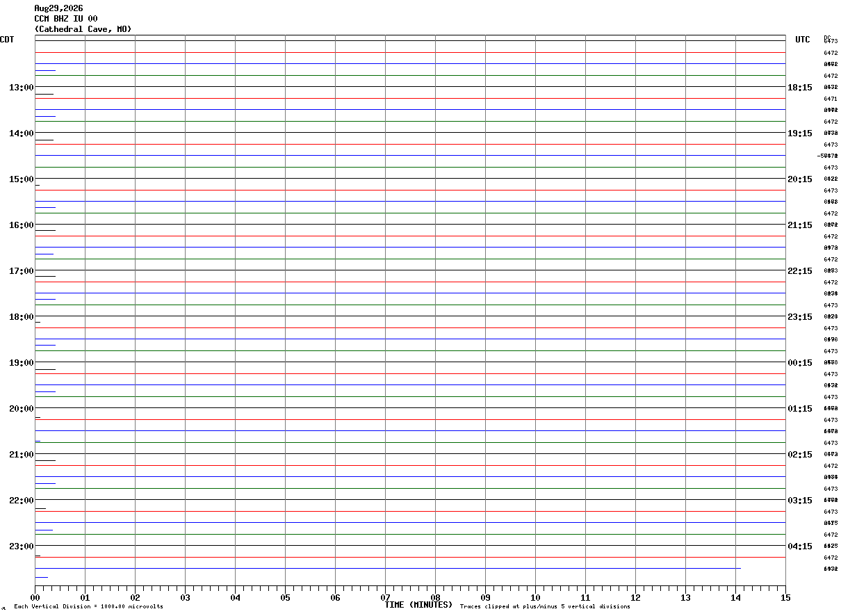This screenshot has width=841, height=616.
Task: Click the -50670 DC offset value
Action: coord(827,156)
